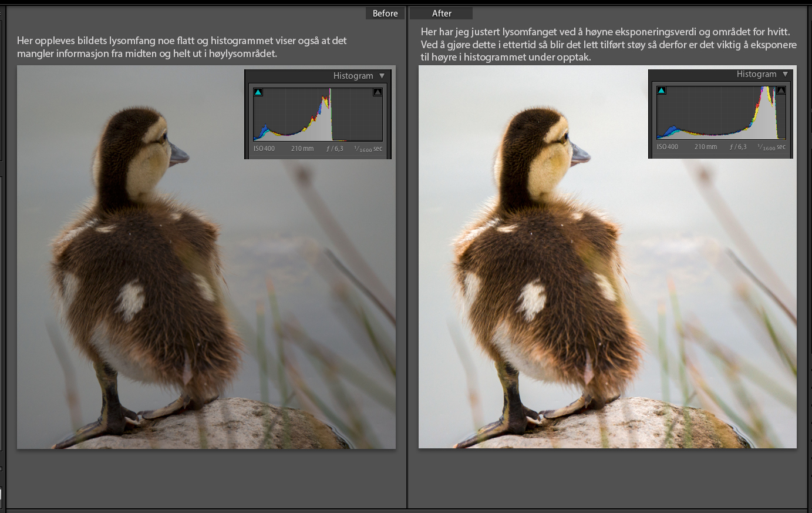Toggle shadow clipping indicator in After histogram
The width and height of the screenshot is (812, 513).
[662, 90]
